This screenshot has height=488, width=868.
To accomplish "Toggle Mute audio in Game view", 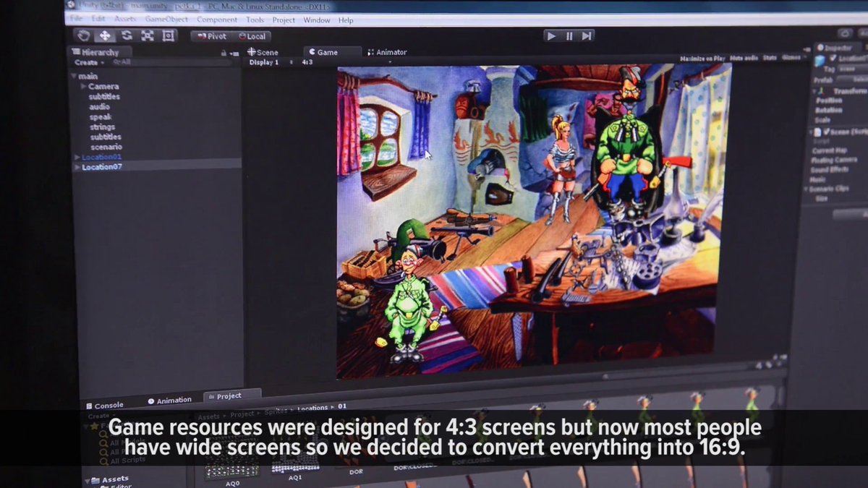I will [744, 58].
